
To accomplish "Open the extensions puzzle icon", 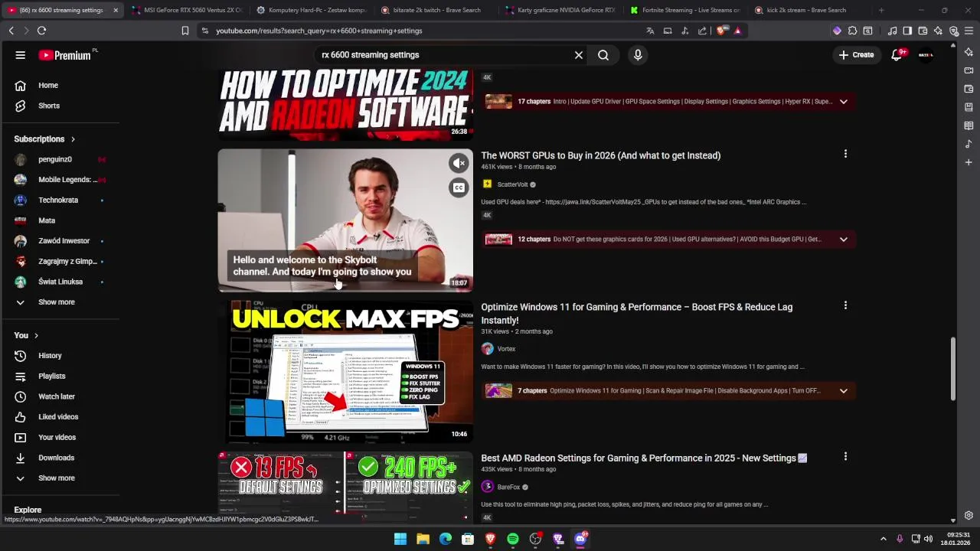I will tap(852, 31).
